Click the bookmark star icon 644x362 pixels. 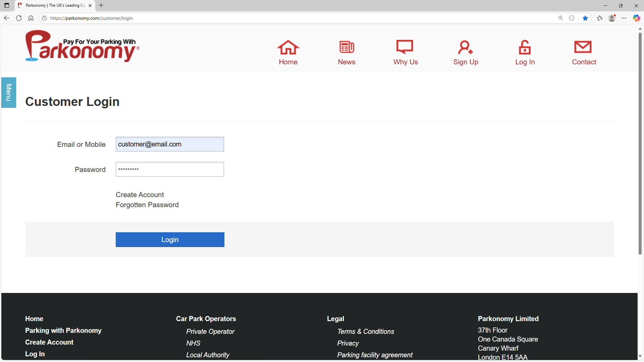point(585,18)
